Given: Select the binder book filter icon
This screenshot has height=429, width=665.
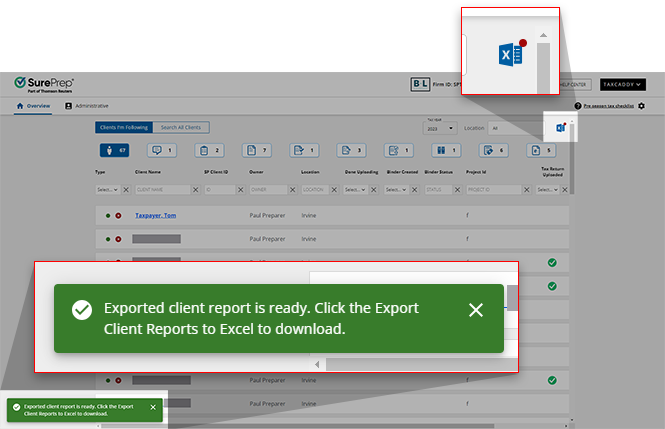Looking at the screenshot, I should coord(446,150).
